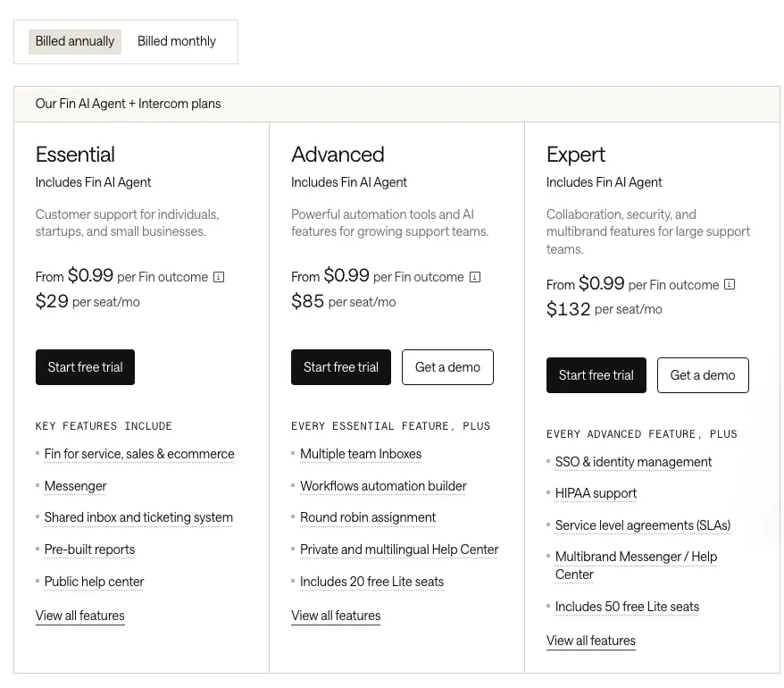784x688 pixels.
Task: Click 'Our Fin AI Agent + Intercom plans' header
Action: pyautogui.click(x=128, y=104)
